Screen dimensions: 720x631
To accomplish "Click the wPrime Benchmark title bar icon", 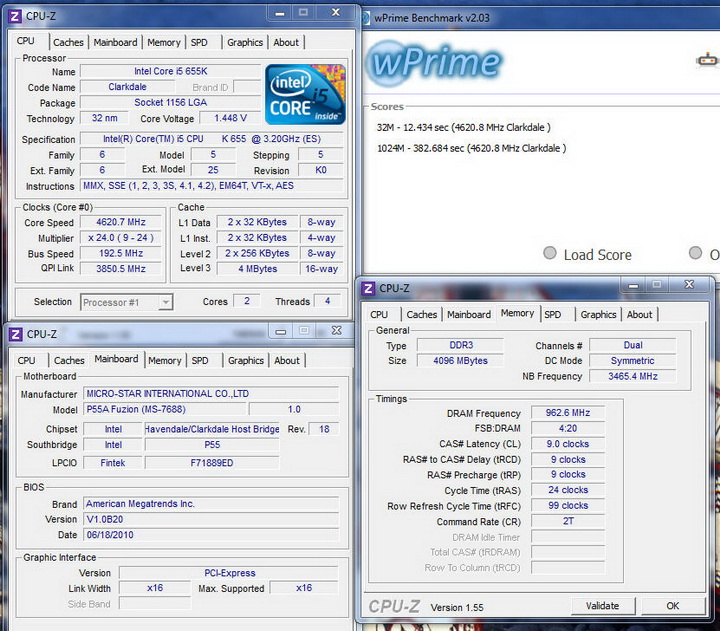I will click(366, 18).
